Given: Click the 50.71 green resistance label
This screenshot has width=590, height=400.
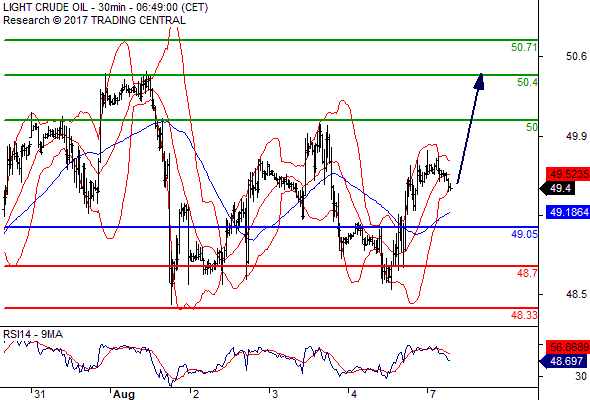Looking at the screenshot, I should point(524,47).
